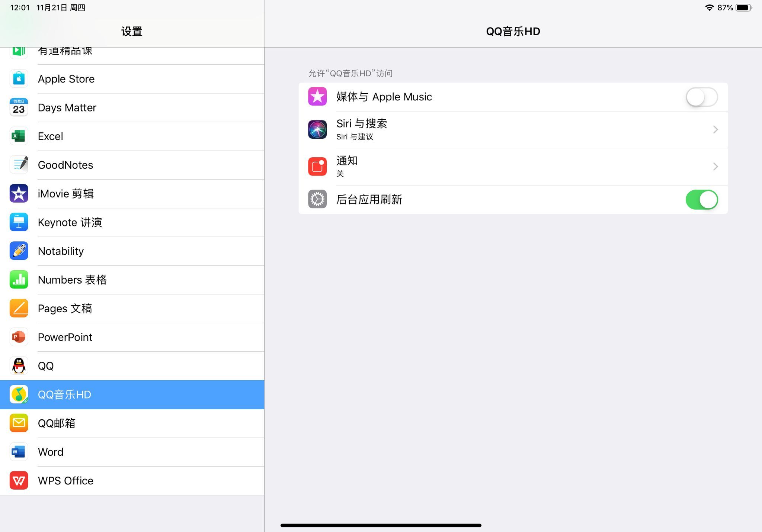Open Excel settings in sidebar
Screen dimensions: 762x532
pyautogui.click(x=51, y=136)
